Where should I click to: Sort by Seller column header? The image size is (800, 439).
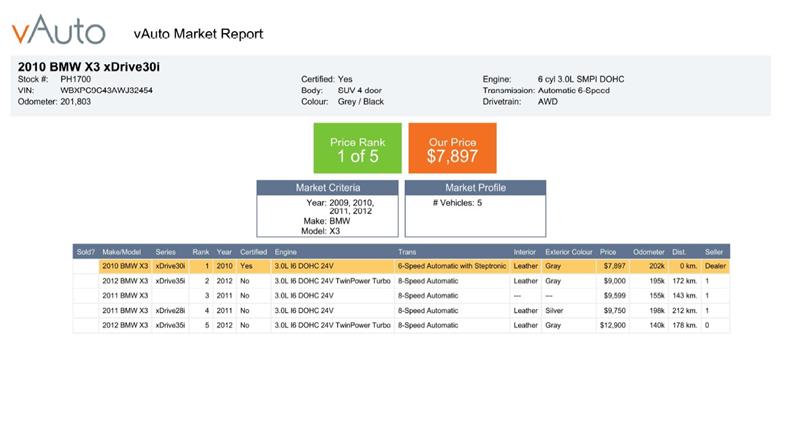(x=714, y=252)
